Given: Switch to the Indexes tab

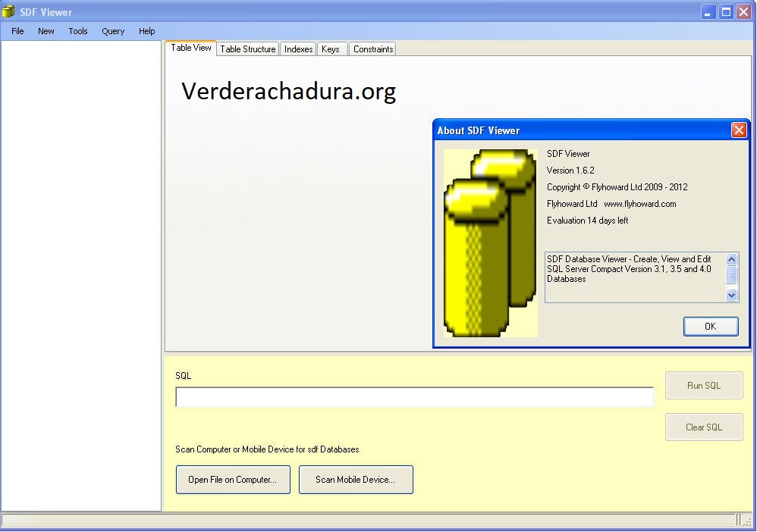Looking at the screenshot, I should tap(298, 49).
